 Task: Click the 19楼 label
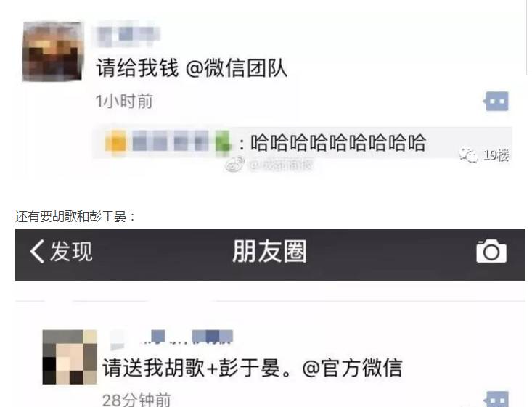click(x=496, y=155)
